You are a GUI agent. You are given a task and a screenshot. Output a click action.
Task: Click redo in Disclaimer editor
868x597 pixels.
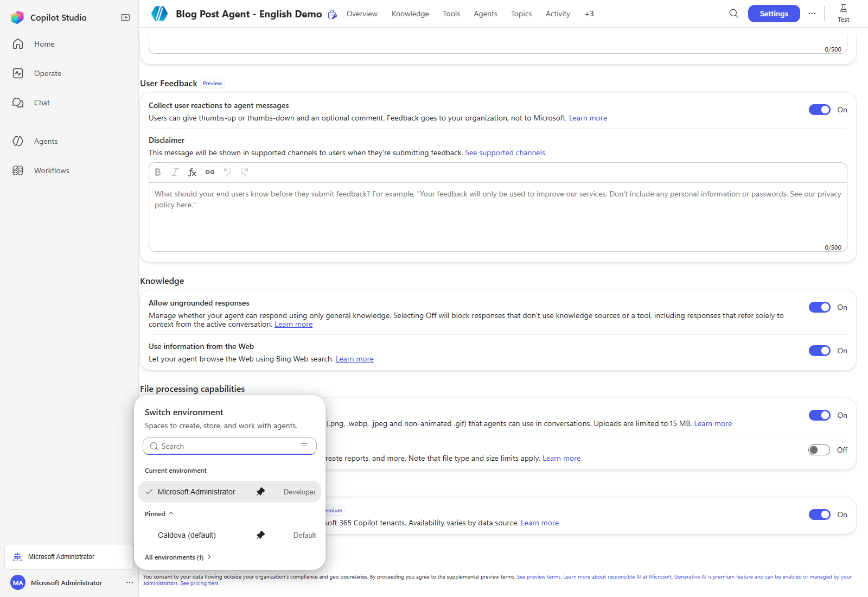[245, 172]
